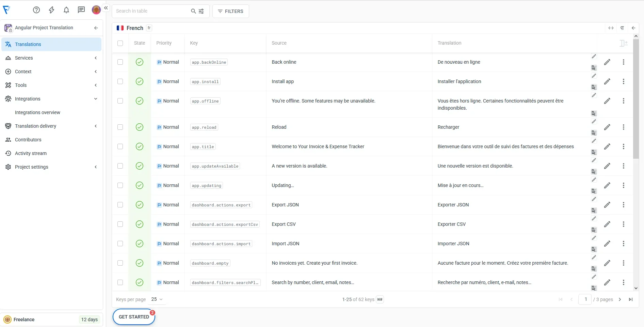Open three-dot menu for app.title row

coord(623,146)
